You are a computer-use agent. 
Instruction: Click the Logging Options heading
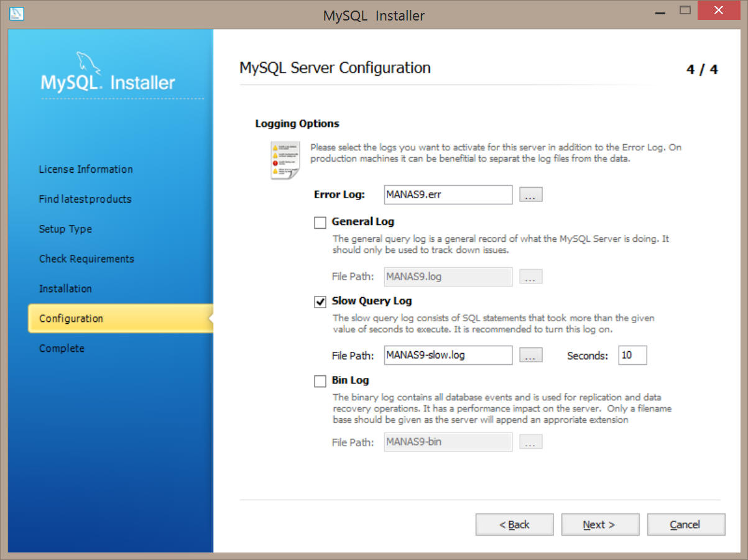click(x=297, y=124)
